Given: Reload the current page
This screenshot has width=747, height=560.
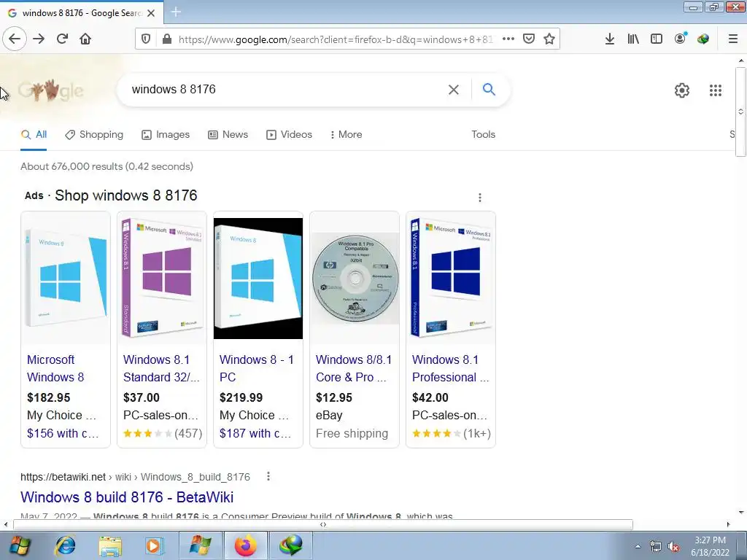Looking at the screenshot, I should 62,39.
